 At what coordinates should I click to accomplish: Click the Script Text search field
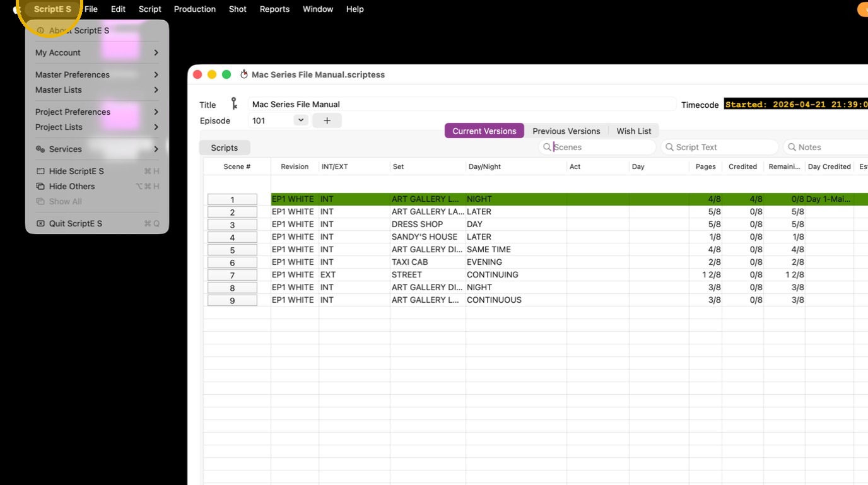click(719, 147)
